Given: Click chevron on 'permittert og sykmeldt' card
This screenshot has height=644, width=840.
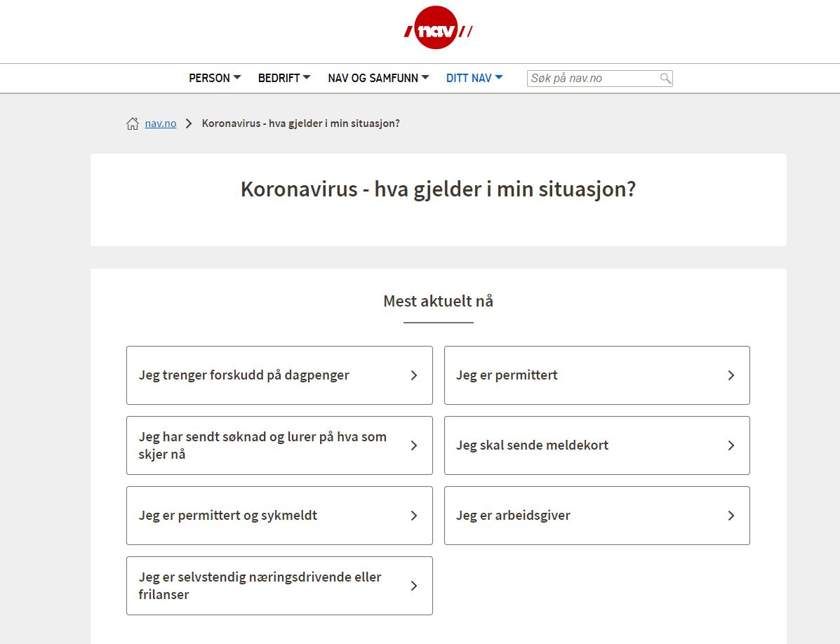Looking at the screenshot, I should [x=413, y=516].
